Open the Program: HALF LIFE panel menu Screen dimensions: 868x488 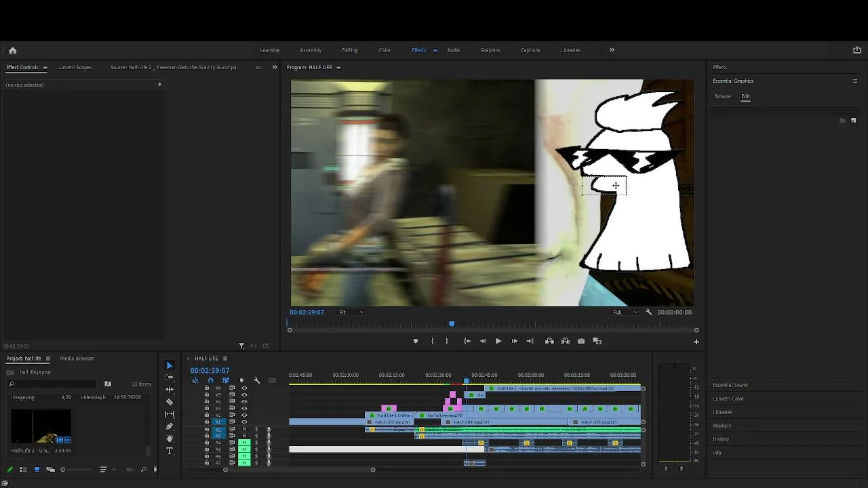click(338, 67)
